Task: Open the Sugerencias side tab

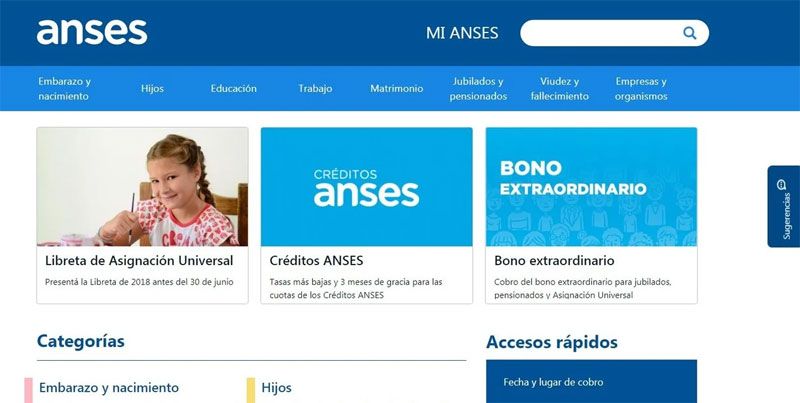Action: tap(784, 207)
